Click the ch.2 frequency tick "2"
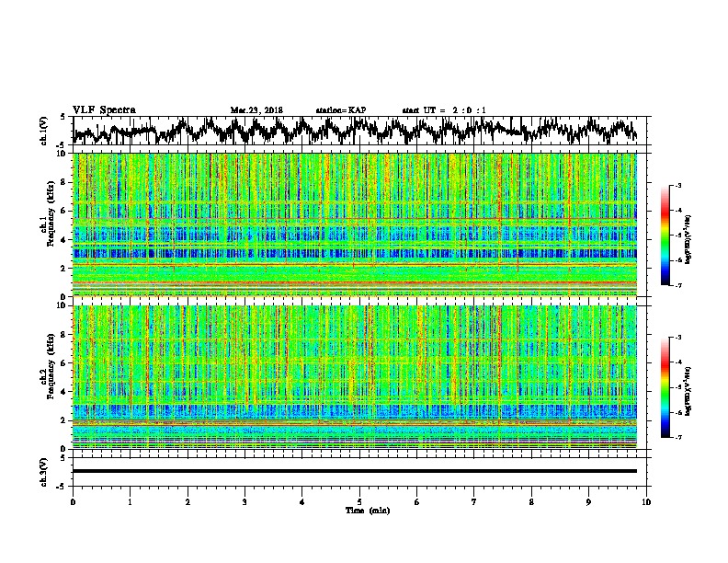 click(65, 420)
